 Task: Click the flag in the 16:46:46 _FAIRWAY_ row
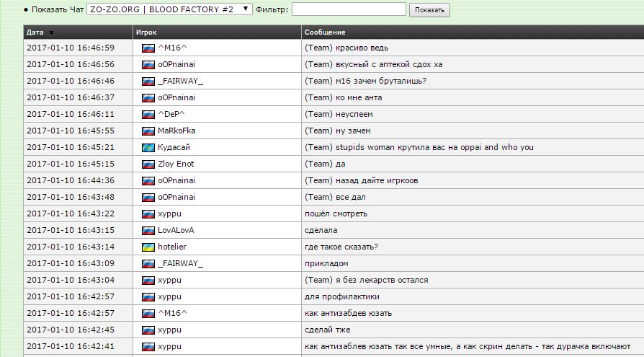click(x=148, y=81)
